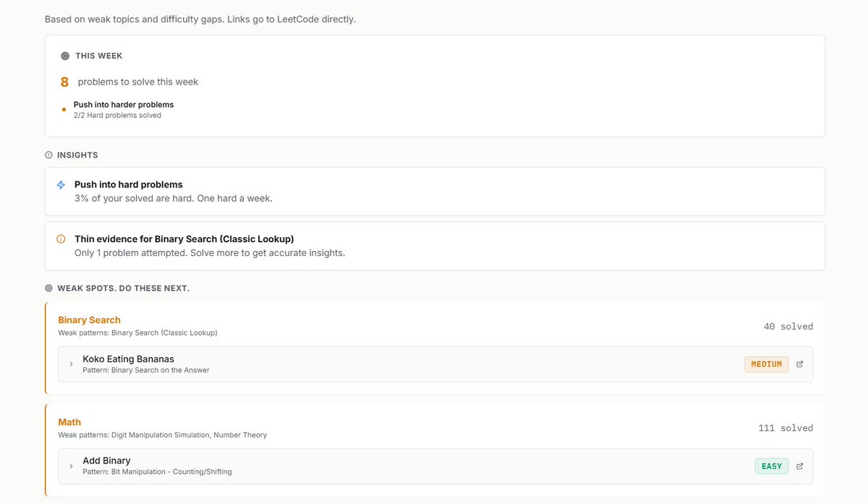Viewport: 868px width, 504px height.
Task: Click the 'WEAK SPOTS. DO THESE NEXT.' label
Action: (x=123, y=288)
